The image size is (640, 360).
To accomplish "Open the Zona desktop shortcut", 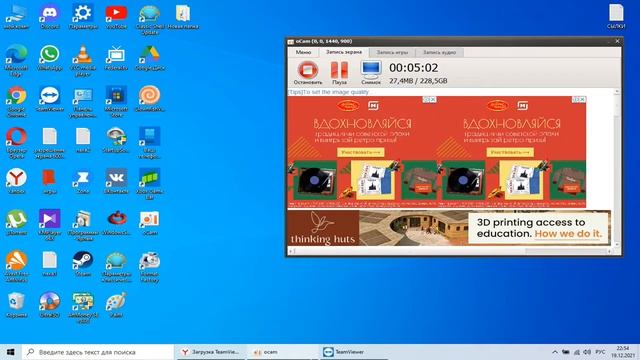I will (x=83, y=180).
